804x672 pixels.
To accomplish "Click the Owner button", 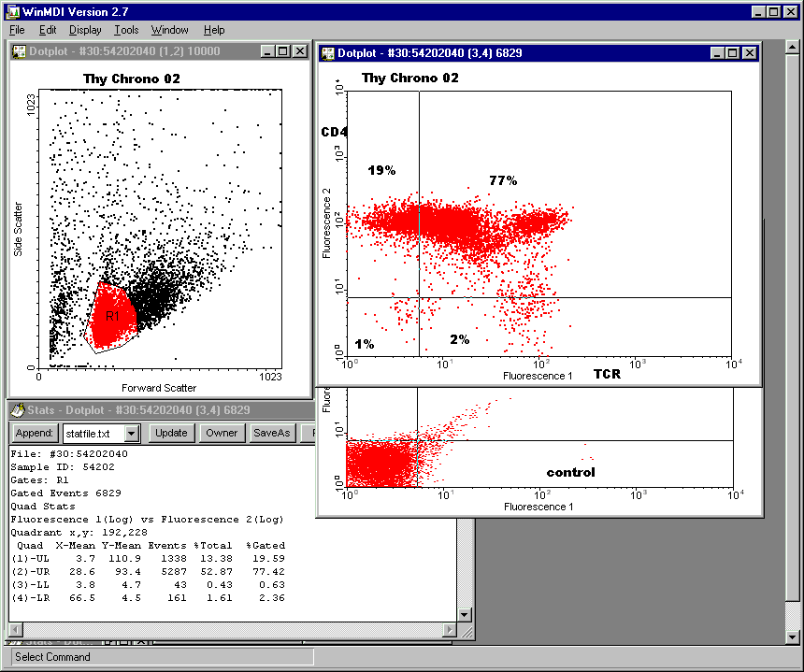I will pyautogui.click(x=222, y=433).
